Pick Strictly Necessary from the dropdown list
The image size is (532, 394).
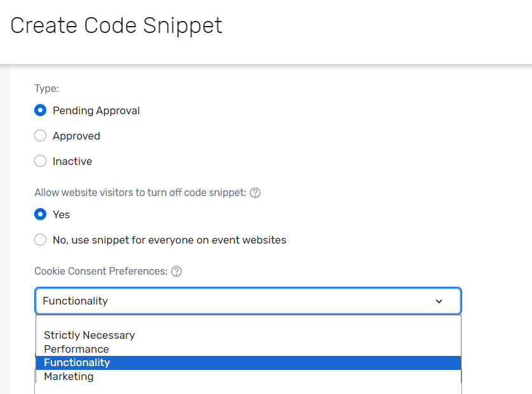pyautogui.click(x=90, y=335)
